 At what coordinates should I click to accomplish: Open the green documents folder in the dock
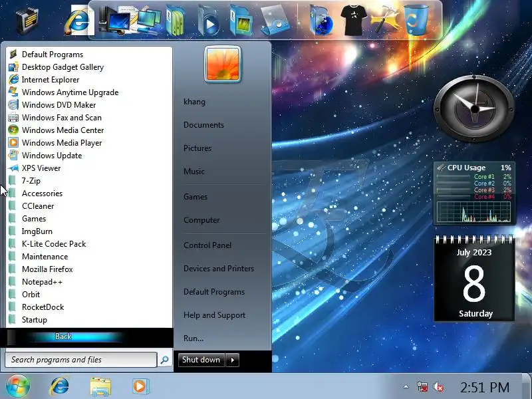[x=176, y=21]
